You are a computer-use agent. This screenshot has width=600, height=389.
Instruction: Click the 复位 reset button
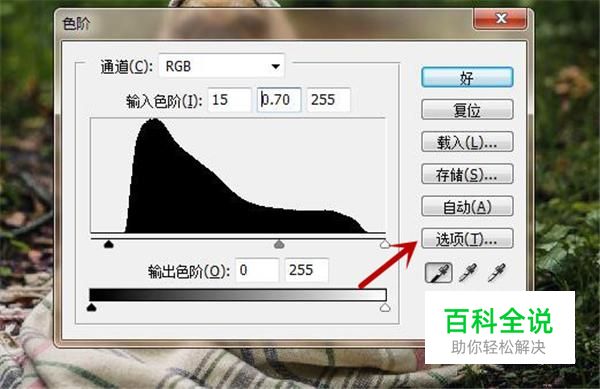click(467, 110)
